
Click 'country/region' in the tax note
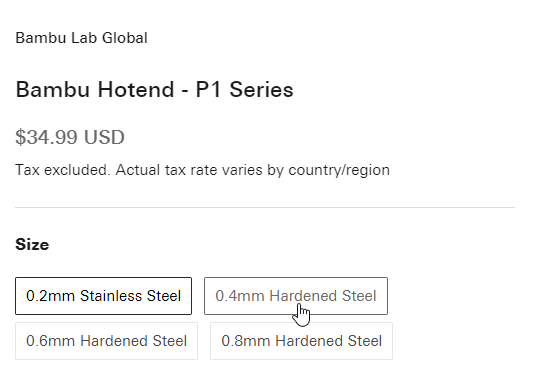(339, 170)
